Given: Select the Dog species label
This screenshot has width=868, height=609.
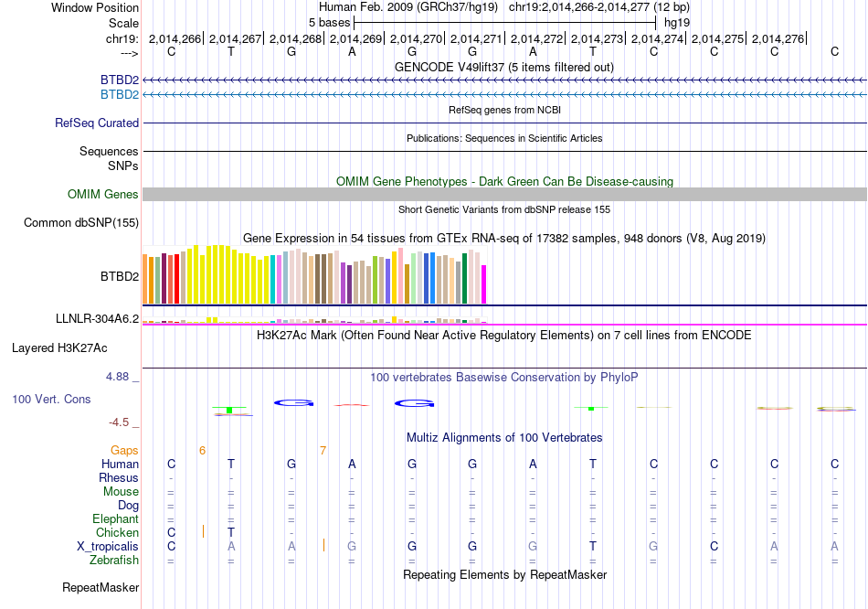Looking at the screenshot, I should tap(129, 506).
